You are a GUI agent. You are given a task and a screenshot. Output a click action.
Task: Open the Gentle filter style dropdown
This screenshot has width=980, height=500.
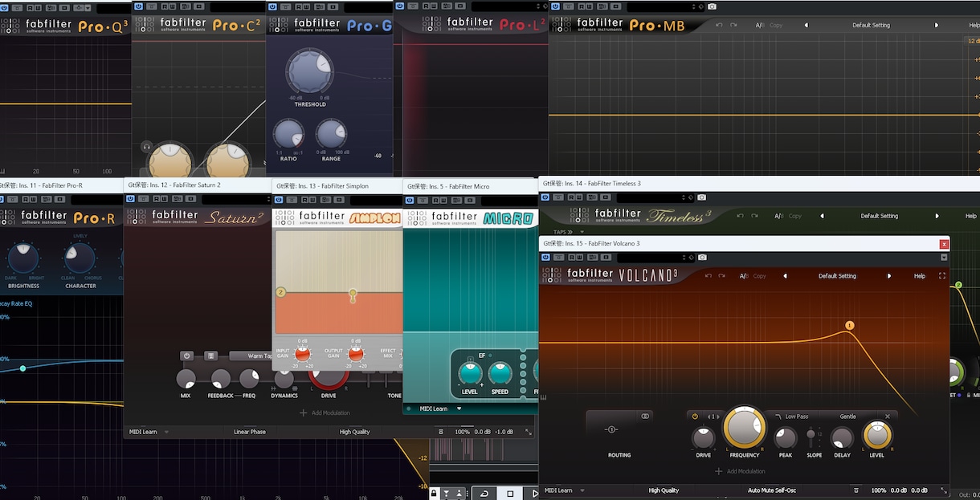pos(847,417)
